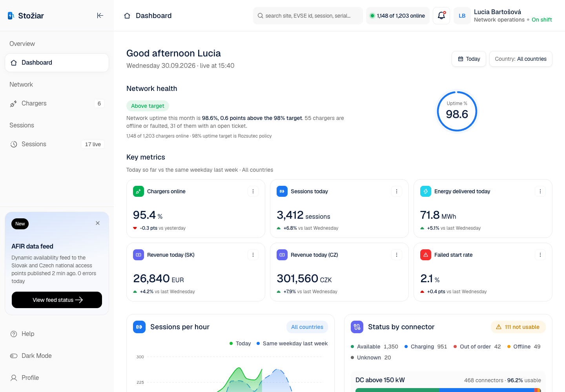This screenshot has height=392, width=565.
Task: Open the Revenue today (CZ) options menu
Action: point(397,255)
